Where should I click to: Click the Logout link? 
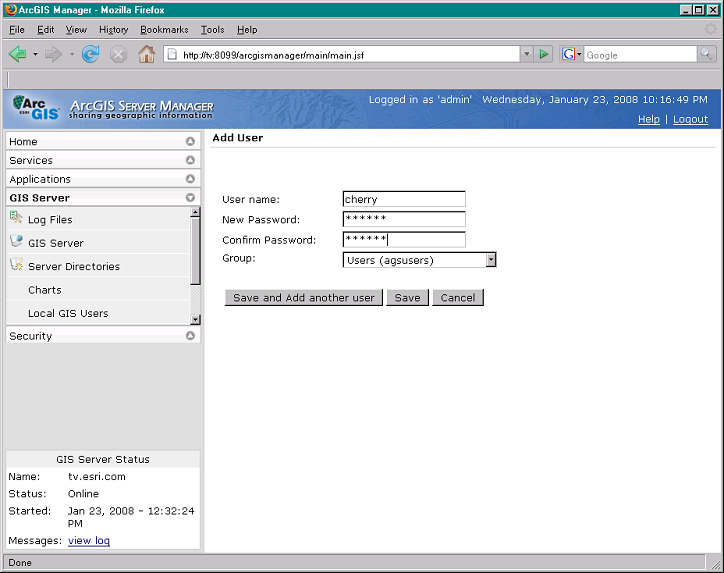(690, 119)
